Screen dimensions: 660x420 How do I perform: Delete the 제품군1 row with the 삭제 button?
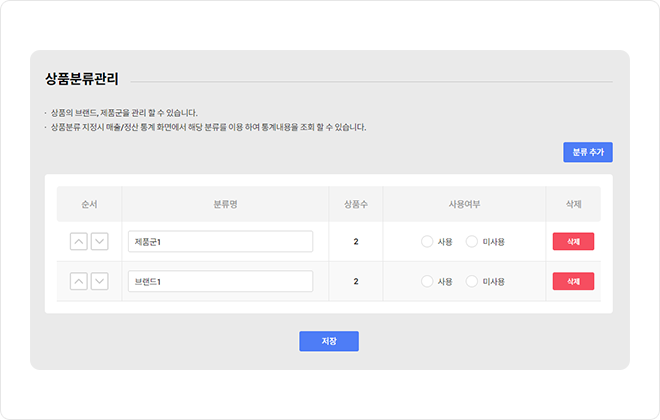(573, 242)
